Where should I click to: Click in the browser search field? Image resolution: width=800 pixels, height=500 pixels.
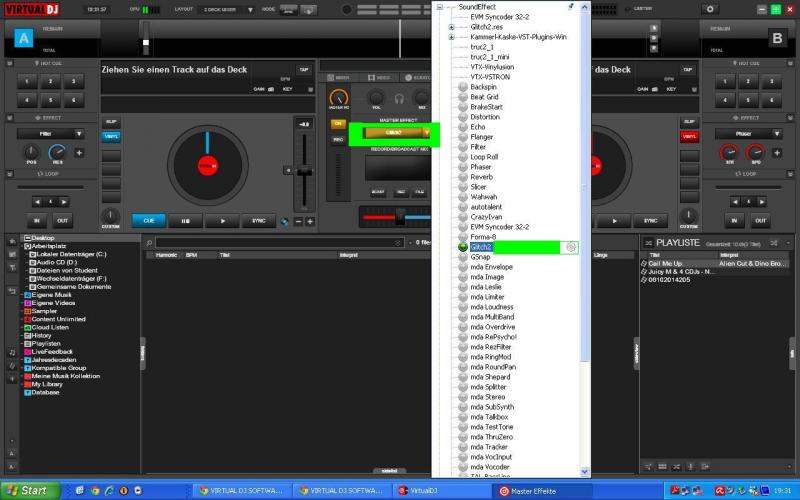(280, 243)
